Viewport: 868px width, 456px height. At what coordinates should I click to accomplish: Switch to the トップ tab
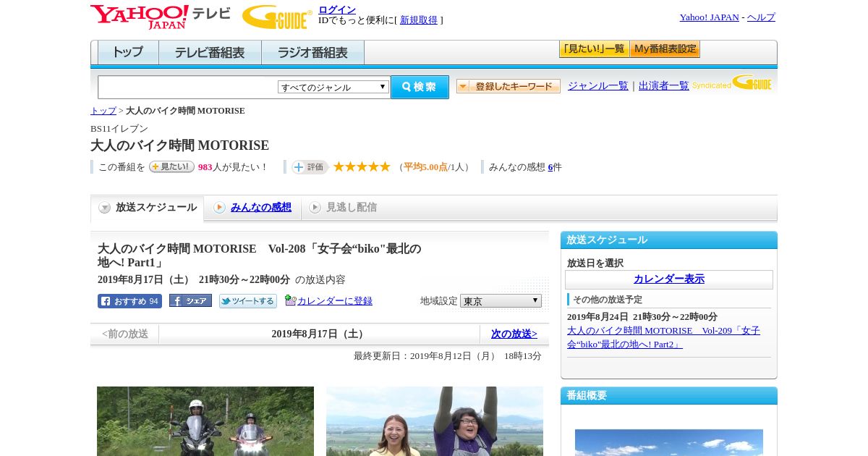(128, 53)
